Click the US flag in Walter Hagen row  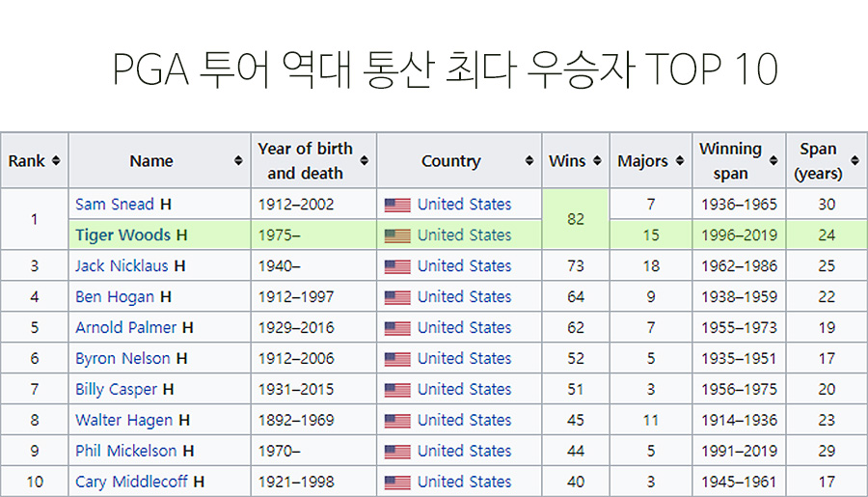(x=397, y=421)
